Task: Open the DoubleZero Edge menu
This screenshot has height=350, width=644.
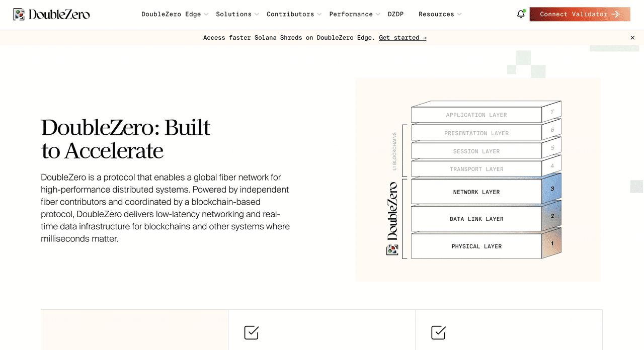Action: (x=171, y=14)
